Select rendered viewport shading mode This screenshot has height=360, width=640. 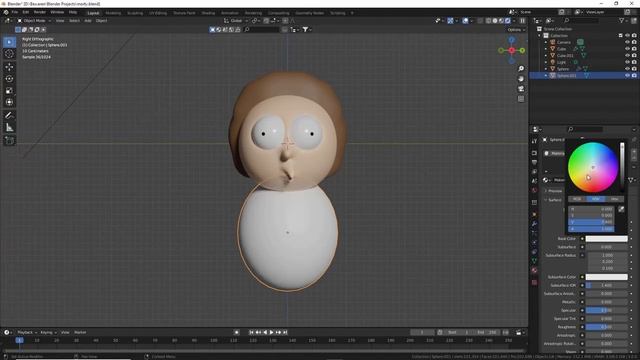click(x=508, y=20)
